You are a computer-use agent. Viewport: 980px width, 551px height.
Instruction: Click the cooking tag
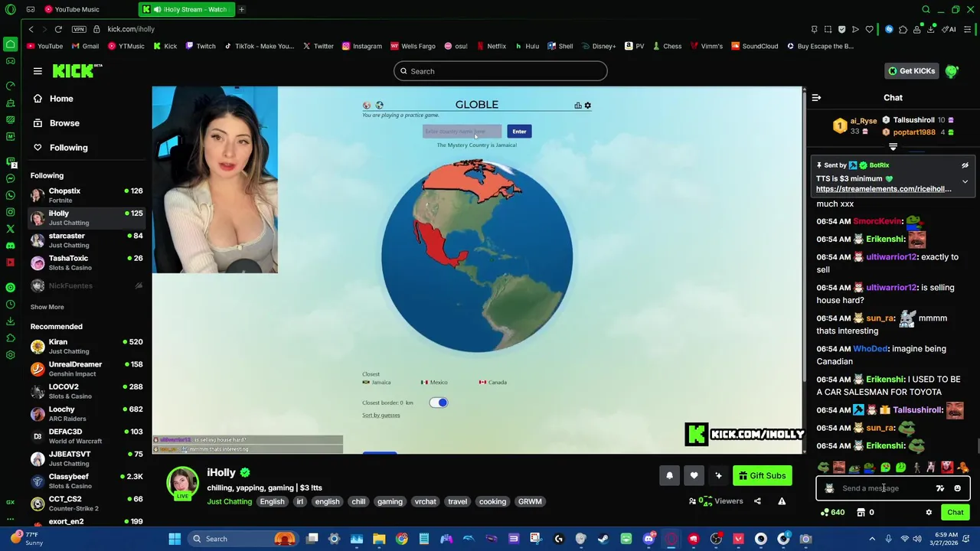pos(492,502)
